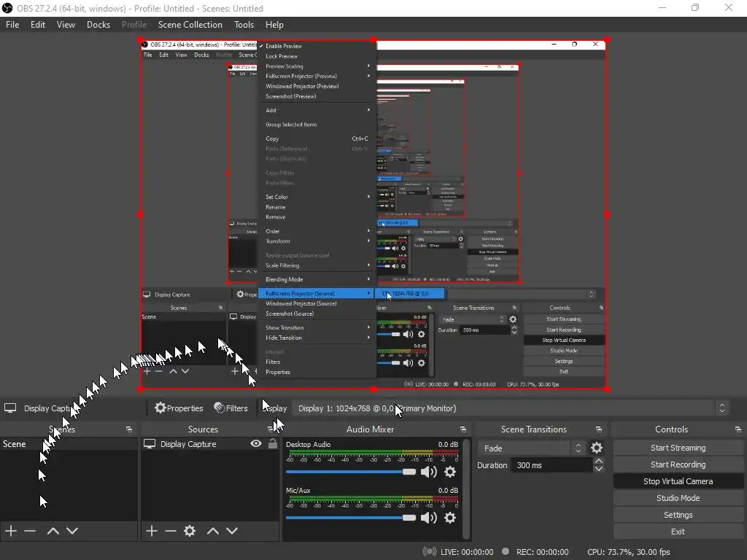Move scene up in Scenes panel
This screenshot has height=560, width=747.
click(x=53, y=531)
